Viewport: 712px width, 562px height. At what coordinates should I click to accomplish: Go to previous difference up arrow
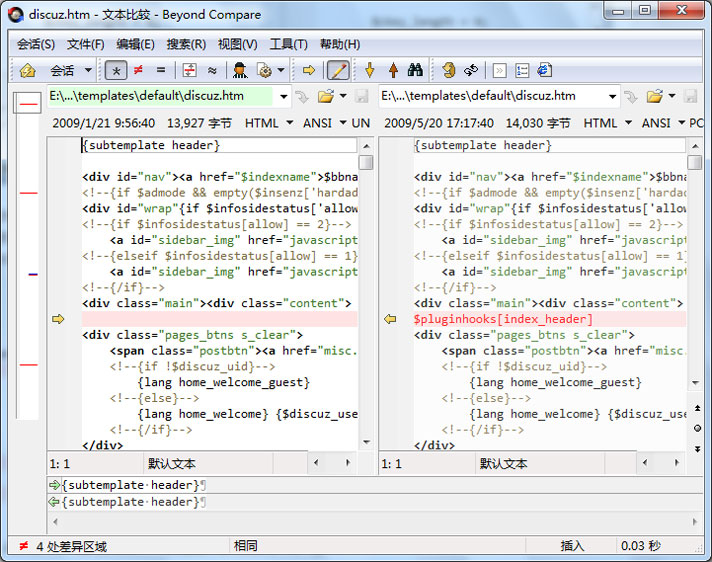(393, 70)
